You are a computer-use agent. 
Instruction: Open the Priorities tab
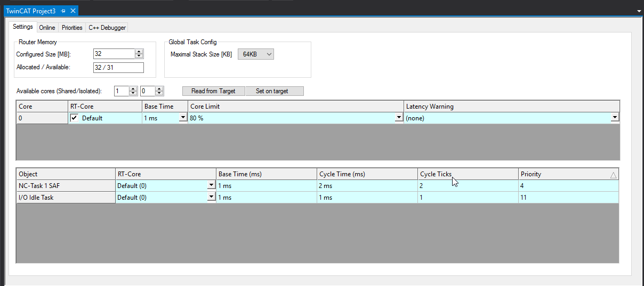[x=72, y=28]
